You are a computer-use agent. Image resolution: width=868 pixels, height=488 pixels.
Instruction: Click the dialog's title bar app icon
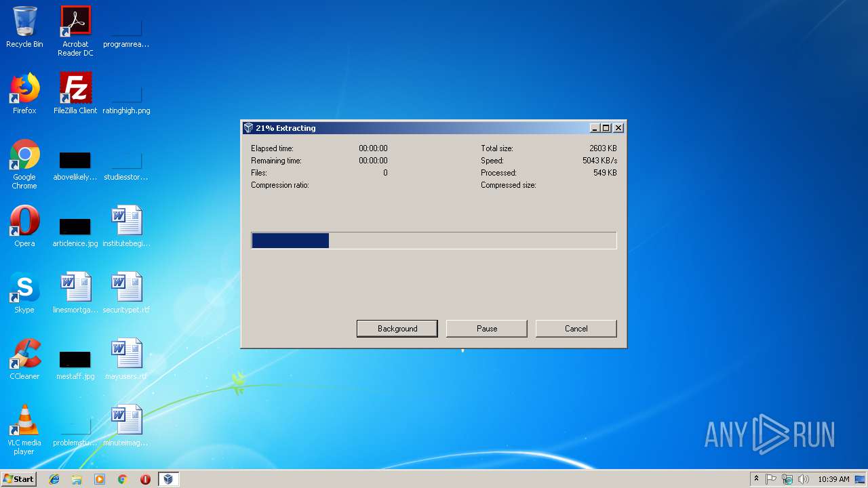coord(248,128)
